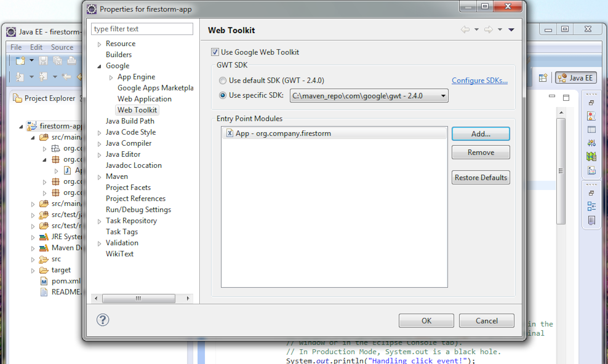The width and height of the screenshot is (608, 364).
Task: Open the New wizard dropdown arrow
Action: (32, 60)
